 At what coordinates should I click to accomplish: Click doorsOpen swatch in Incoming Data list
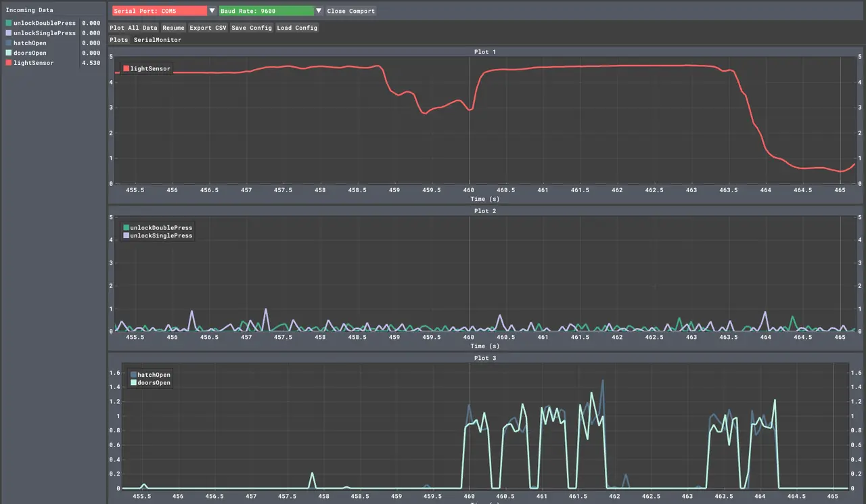point(8,53)
